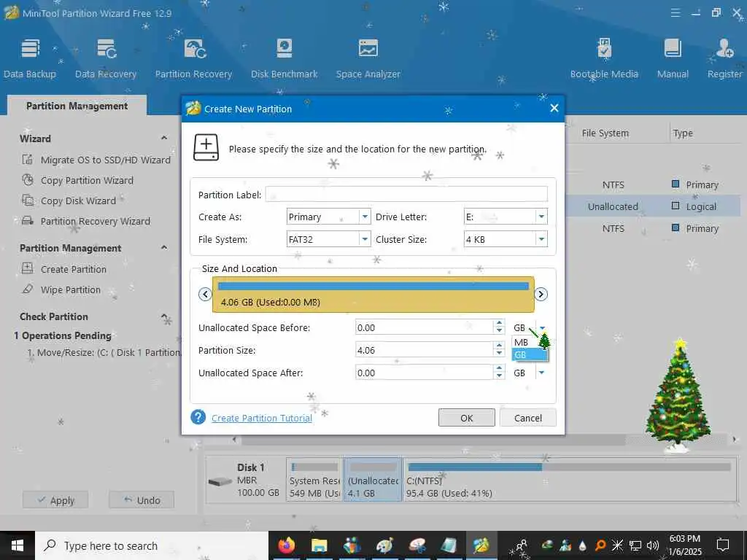Open unit dropdown for Unallocated Space After
Viewport: 747px width, 560px height.
pyautogui.click(x=542, y=373)
